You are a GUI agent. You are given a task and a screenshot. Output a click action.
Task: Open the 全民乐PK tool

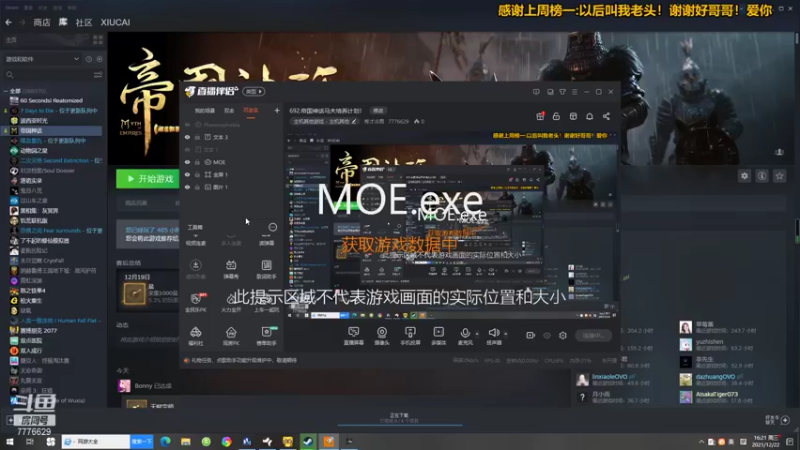click(x=195, y=303)
